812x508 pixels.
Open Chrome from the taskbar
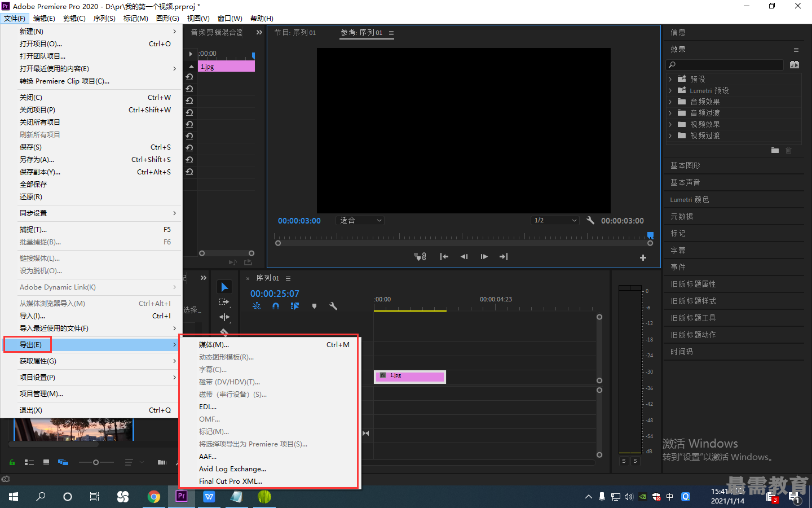tap(153, 497)
